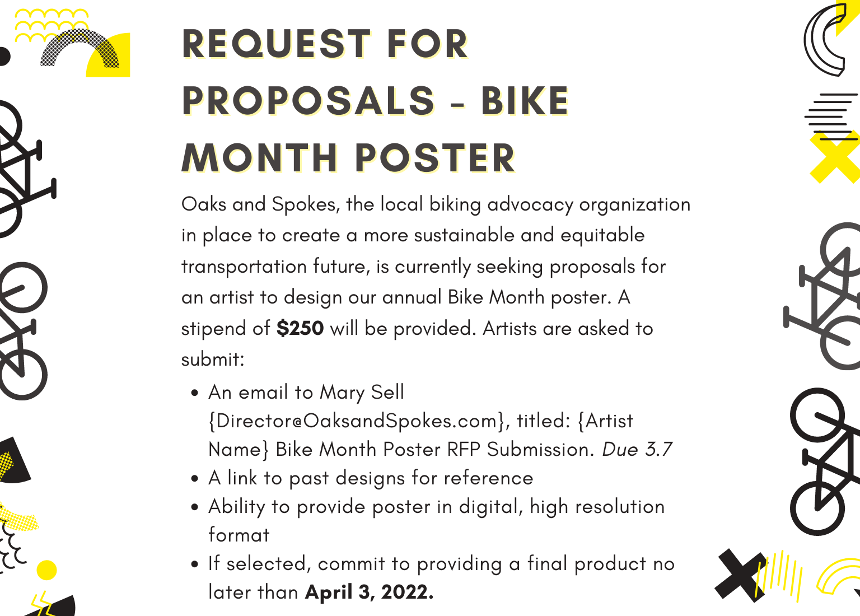This screenshot has width=860, height=616.
Task: Click the "MONTH POSTER" heading line
Action: click(x=348, y=158)
